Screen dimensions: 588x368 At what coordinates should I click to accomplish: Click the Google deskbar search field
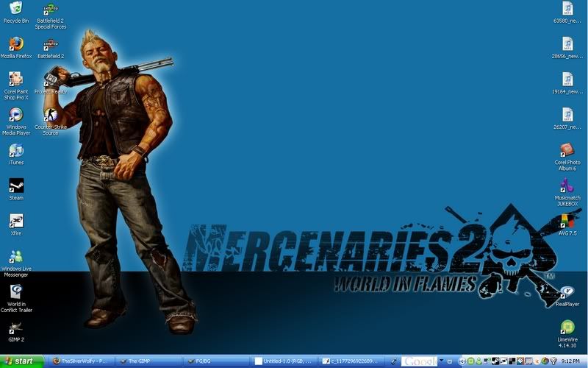pos(419,361)
